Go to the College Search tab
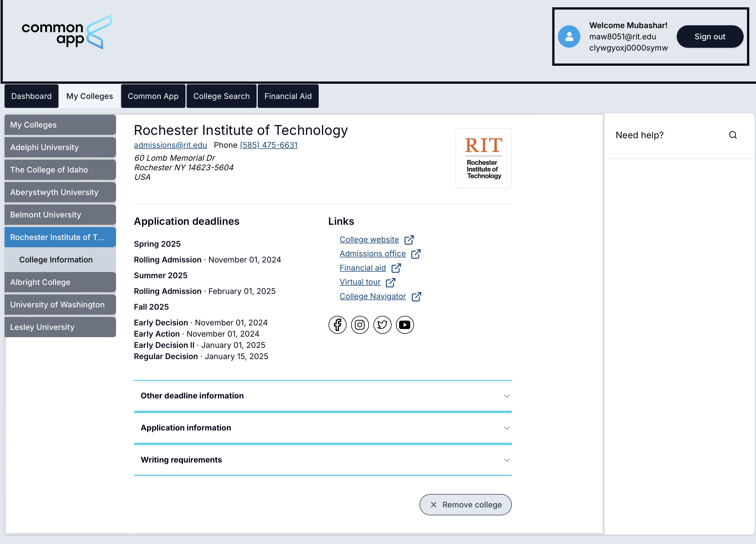This screenshot has height=544, width=756. 221,96
